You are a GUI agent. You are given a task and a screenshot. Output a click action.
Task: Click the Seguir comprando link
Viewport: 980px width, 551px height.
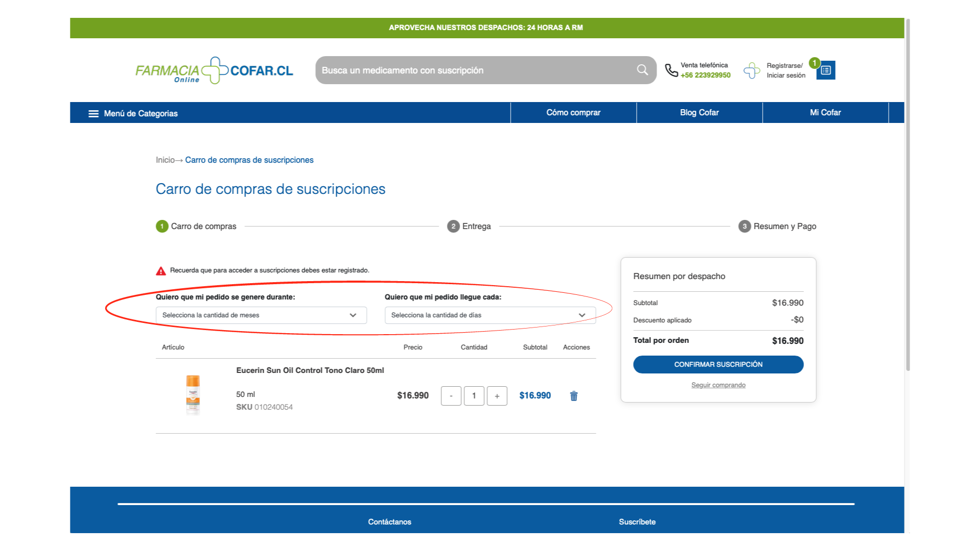[718, 385]
